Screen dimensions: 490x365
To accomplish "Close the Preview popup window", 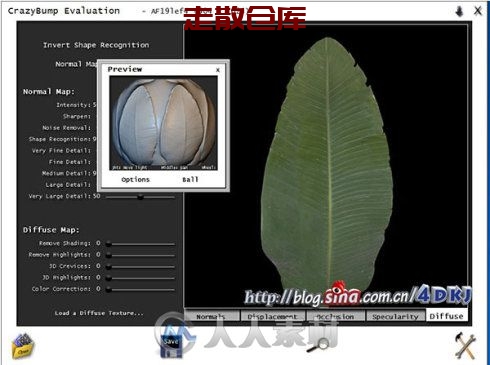I will pos(218,70).
